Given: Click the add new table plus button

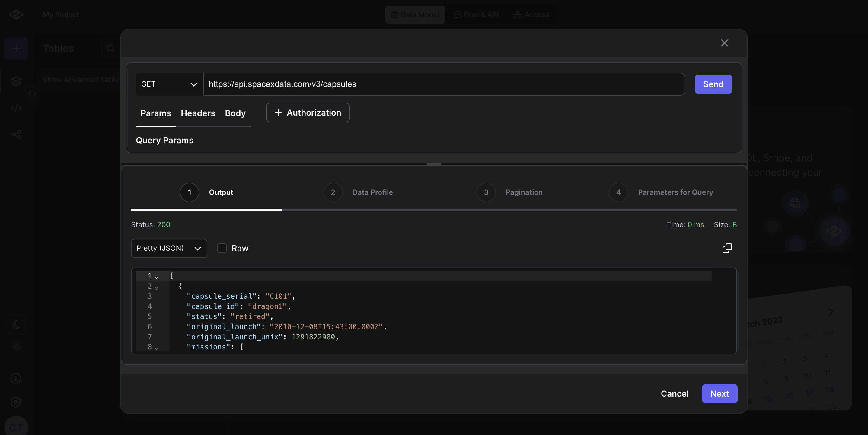Looking at the screenshot, I should (16, 48).
